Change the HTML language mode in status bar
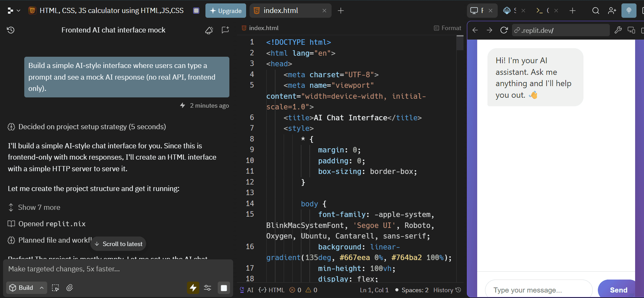 271,290
